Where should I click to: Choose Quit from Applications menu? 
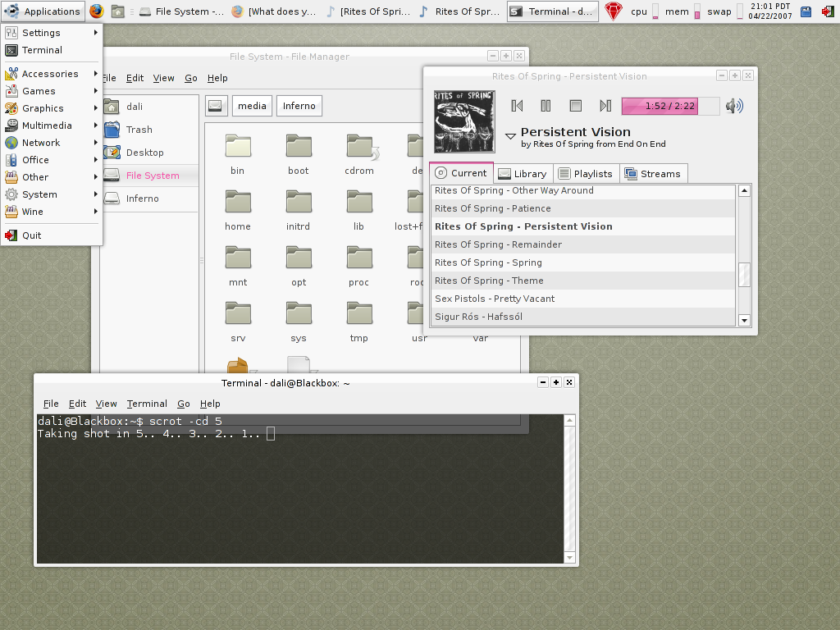point(52,235)
